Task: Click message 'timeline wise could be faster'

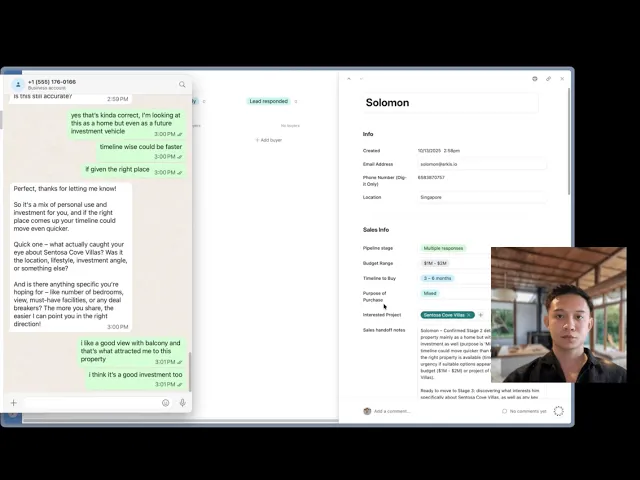Action: click(x=141, y=151)
